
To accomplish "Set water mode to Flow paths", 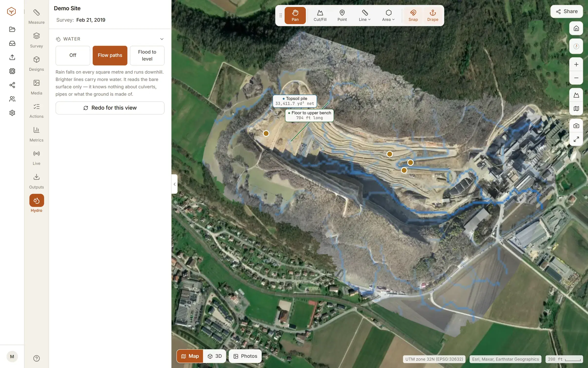I will (x=110, y=55).
